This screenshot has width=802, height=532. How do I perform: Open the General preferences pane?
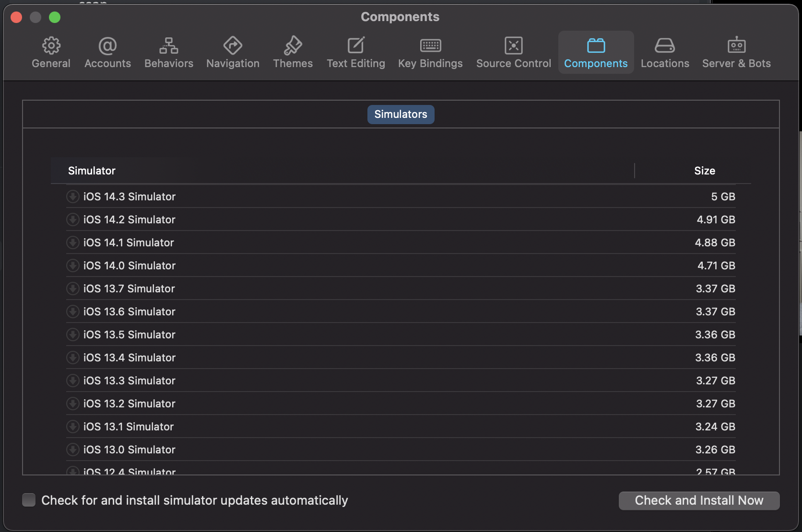pos(51,52)
